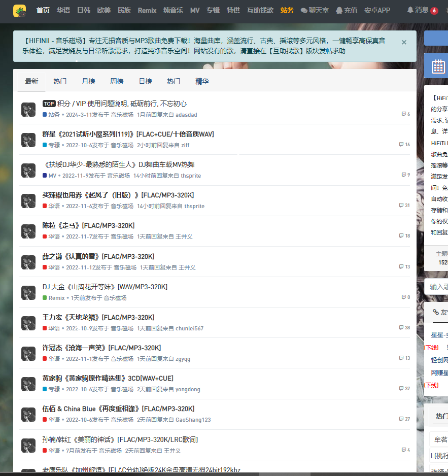Open post 陈粒《走马》
Viewport: 448px width, 476px height.
tap(88, 225)
